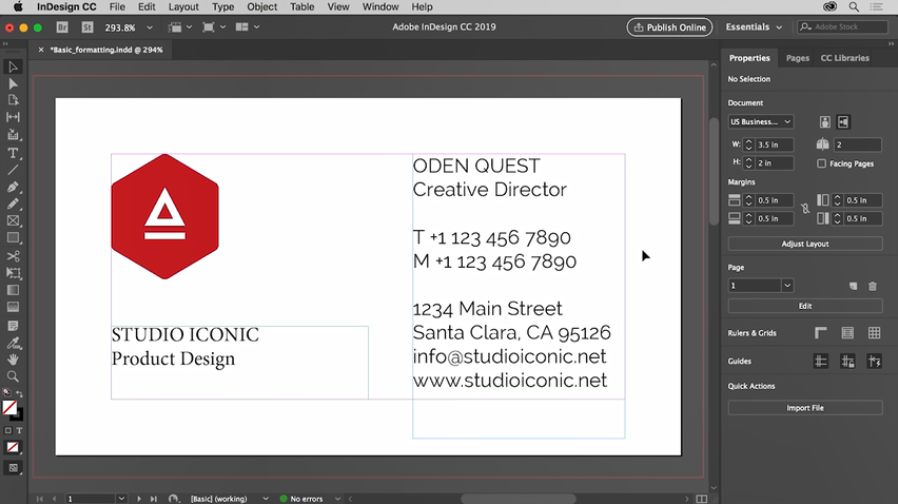Activate the Hand tool

[13, 359]
